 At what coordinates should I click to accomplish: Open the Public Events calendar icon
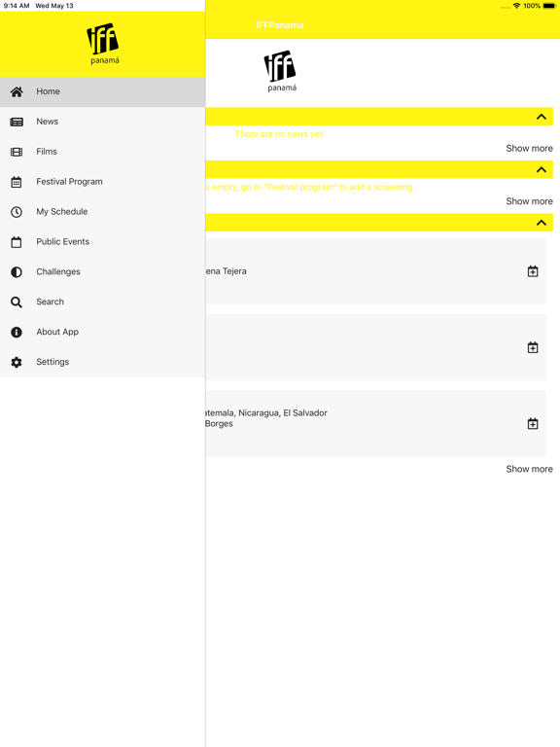[x=17, y=242]
